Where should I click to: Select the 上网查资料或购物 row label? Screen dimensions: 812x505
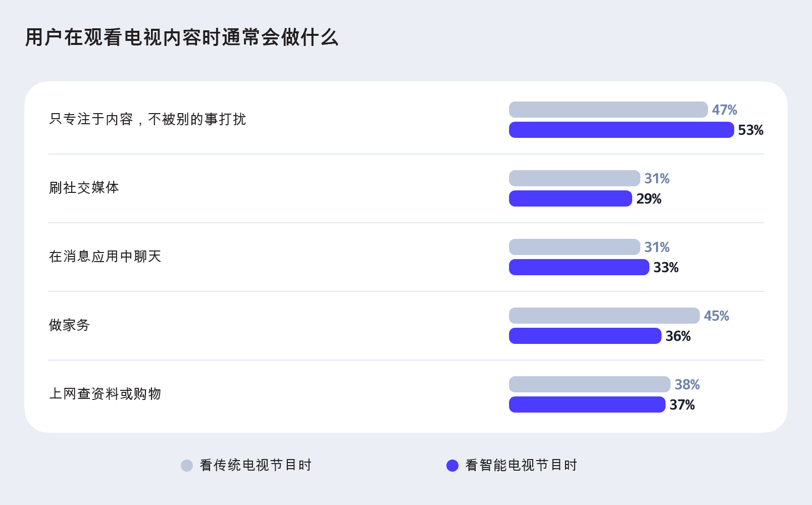click(x=105, y=394)
